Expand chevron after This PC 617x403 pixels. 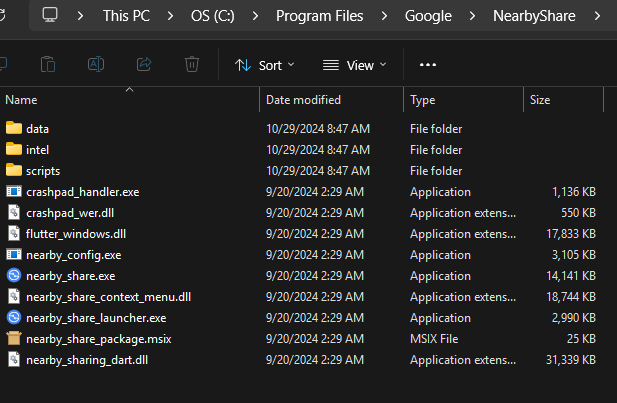[170, 16]
